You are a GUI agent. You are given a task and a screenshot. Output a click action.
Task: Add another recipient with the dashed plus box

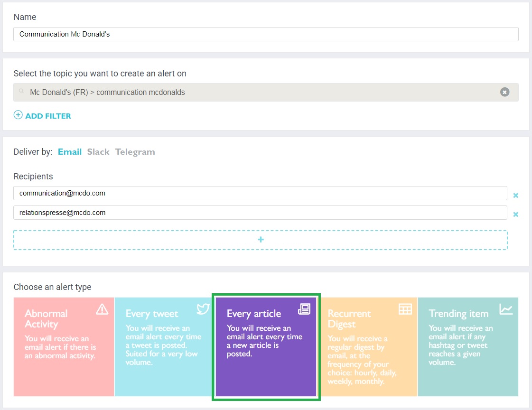point(260,240)
